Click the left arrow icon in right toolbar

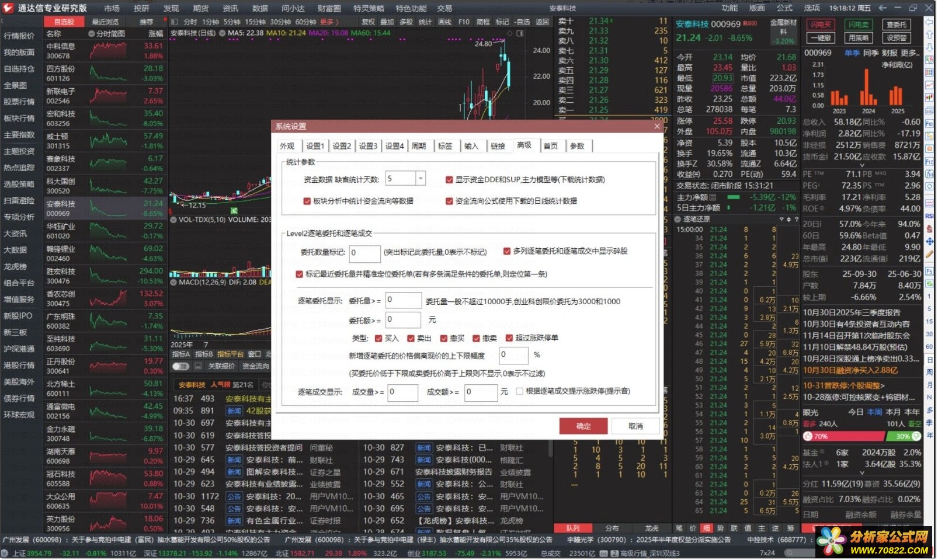(930, 22)
